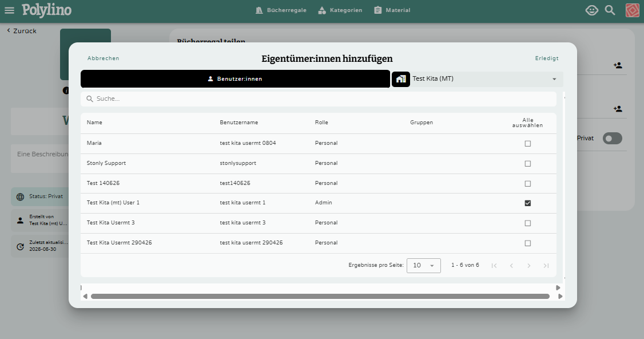Click the upper add-person icon
This screenshot has width=644, height=339.
click(618, 65)
